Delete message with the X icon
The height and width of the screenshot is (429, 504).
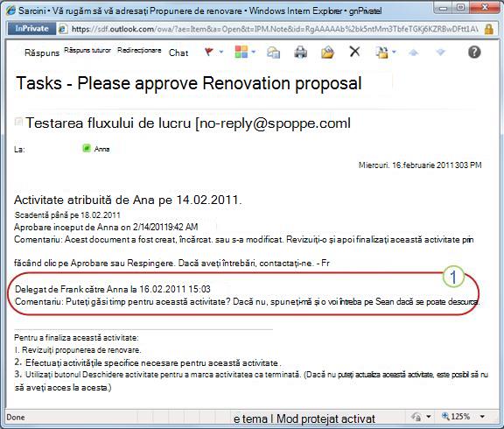(x=354, y=52)
